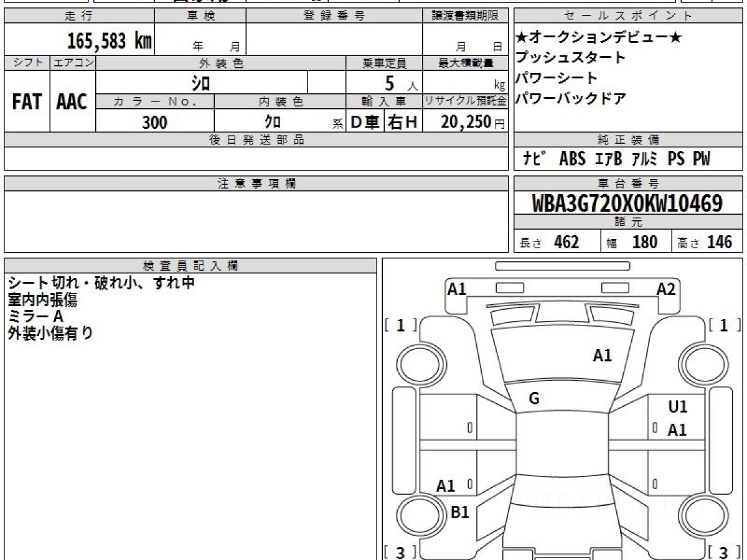Viewport: 747px width, 560px height.
Task: Click the height value 146
Action: point(719,242)
